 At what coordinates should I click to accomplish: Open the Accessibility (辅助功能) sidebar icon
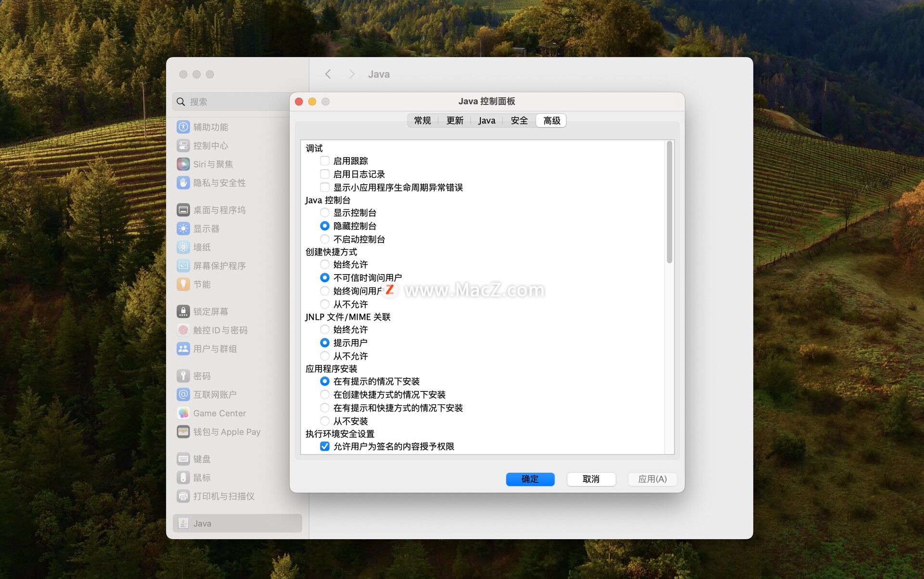pyautogui.click(x=183, y=127)
